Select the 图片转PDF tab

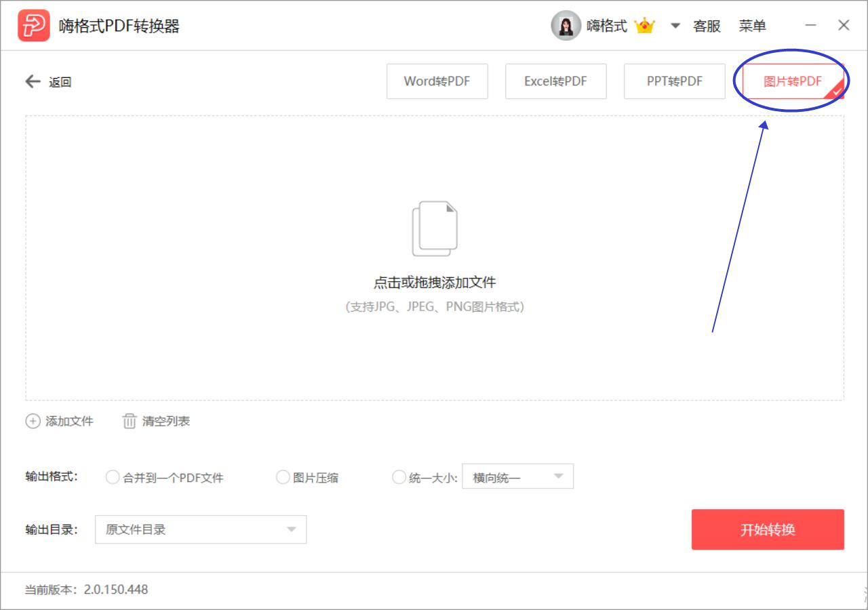coord(793,81)
